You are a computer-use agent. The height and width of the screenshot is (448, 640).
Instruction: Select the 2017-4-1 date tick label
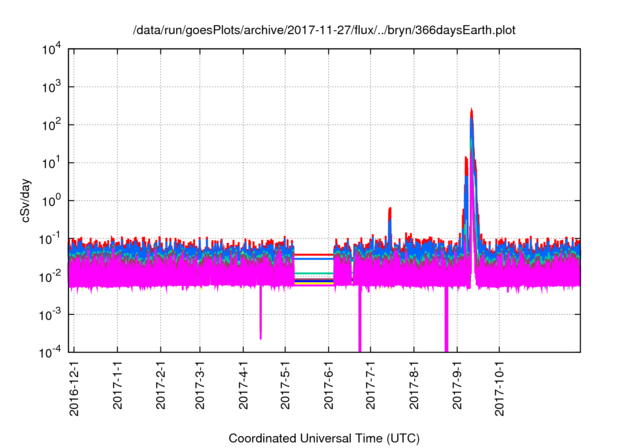click(243, 390)
